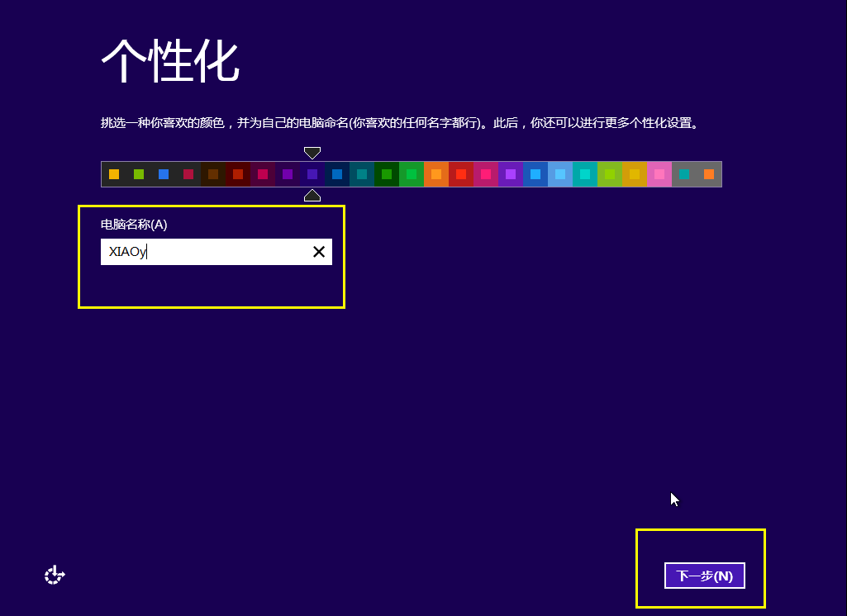The image size is (847, 616).
Task: Choose the gray swatch with orange square
Action: click(709, 174)
